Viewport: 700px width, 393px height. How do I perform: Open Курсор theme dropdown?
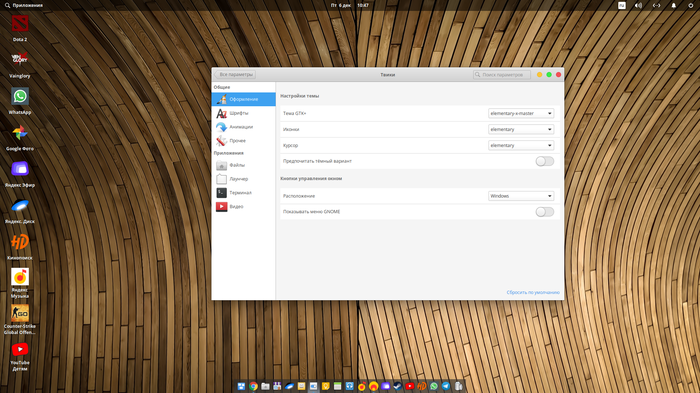521,146
